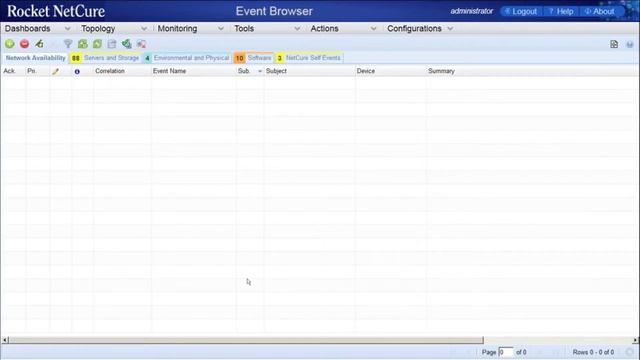Image resolution: width=640 pixels, height=360 pixels.
Task: Click the export document icon at top right
Action: (x=614, y=44)
